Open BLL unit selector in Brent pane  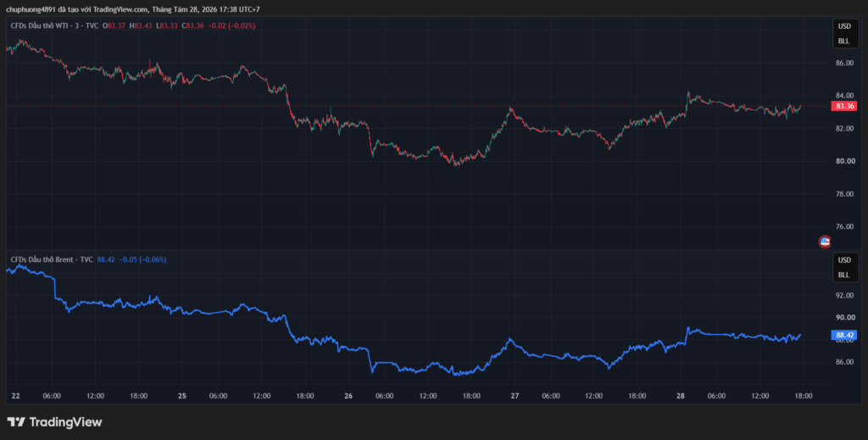pyautogui.click(x=843, y=275)
